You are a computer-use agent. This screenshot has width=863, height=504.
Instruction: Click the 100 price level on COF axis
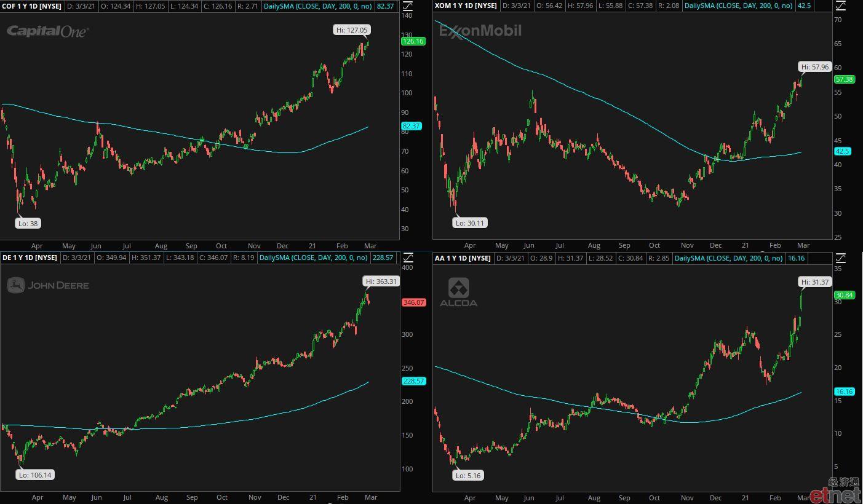[x=406, y=93]
